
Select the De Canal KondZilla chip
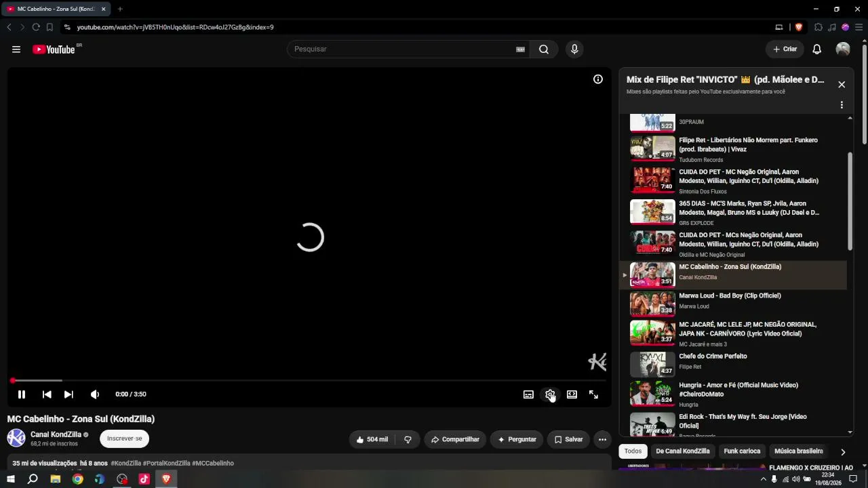683,451
